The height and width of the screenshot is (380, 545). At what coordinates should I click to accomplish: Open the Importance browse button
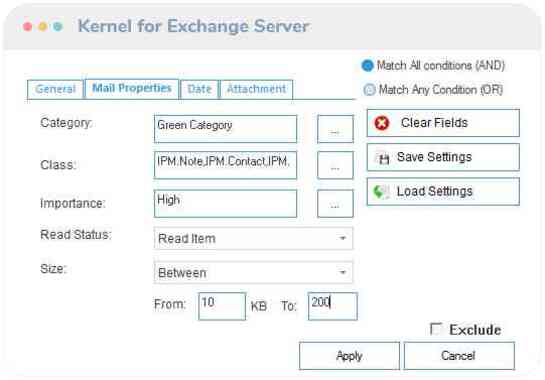tap(335, 203)
